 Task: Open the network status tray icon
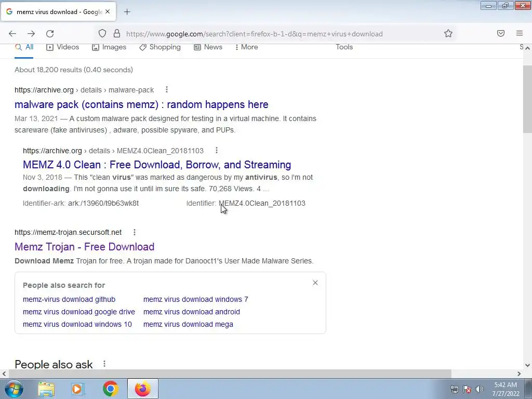(x=454, y=389)
